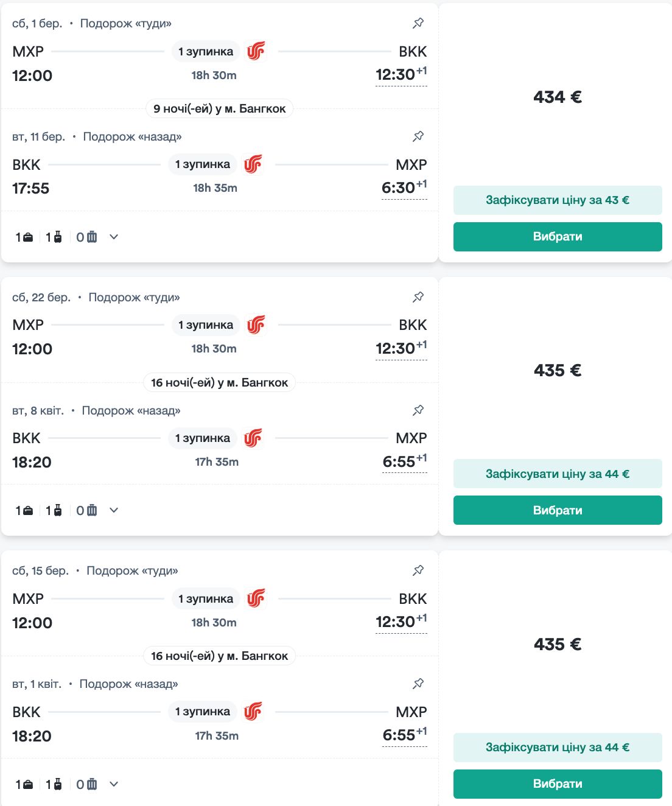Click Вибрати for the 434 € flight
The height and width of the screenshot is (806, 672).
558,237
